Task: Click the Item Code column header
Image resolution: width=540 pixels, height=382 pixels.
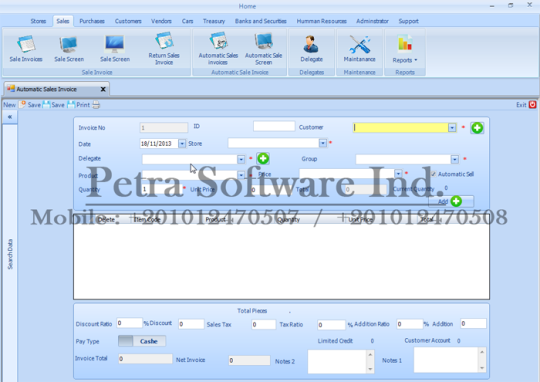Action: click(147, 219)
